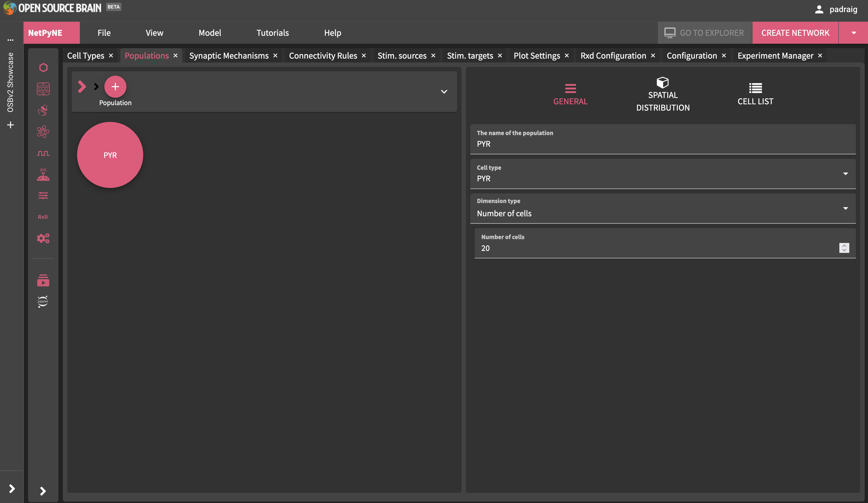Open Connectivity Rules sidebar icon
This screenshot has height=503, width=868.
point(43,132)
